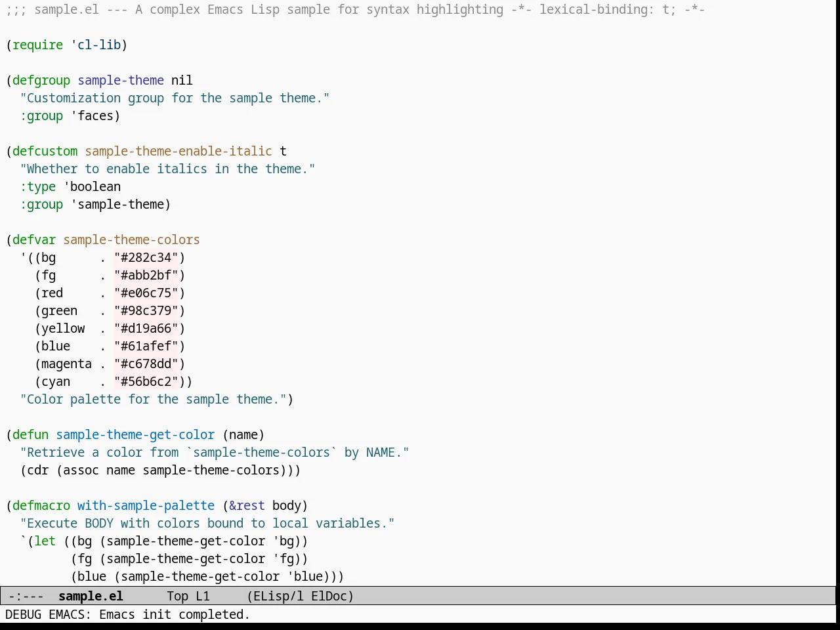Click the "#e06c75" red color string

[146, 293]
